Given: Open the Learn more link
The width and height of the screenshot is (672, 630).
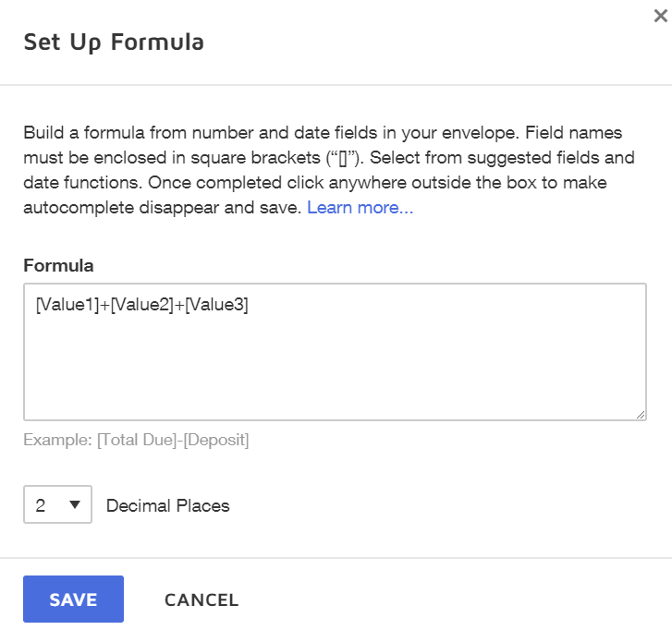Looking at the screenshot, I should click(360, 209).
